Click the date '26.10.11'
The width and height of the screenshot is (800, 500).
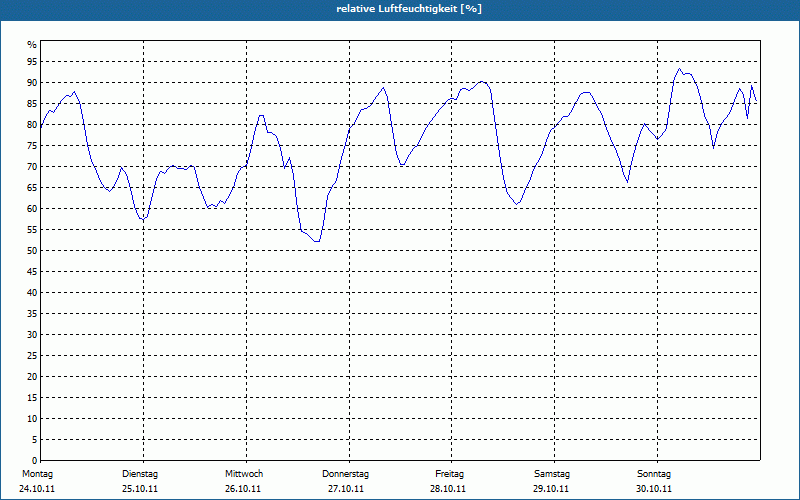(243, 489)
